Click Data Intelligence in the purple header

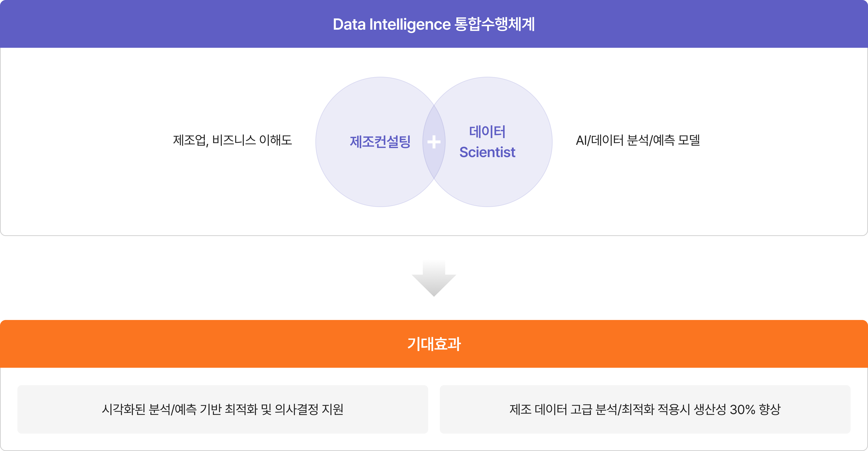(x=392, y=24)
